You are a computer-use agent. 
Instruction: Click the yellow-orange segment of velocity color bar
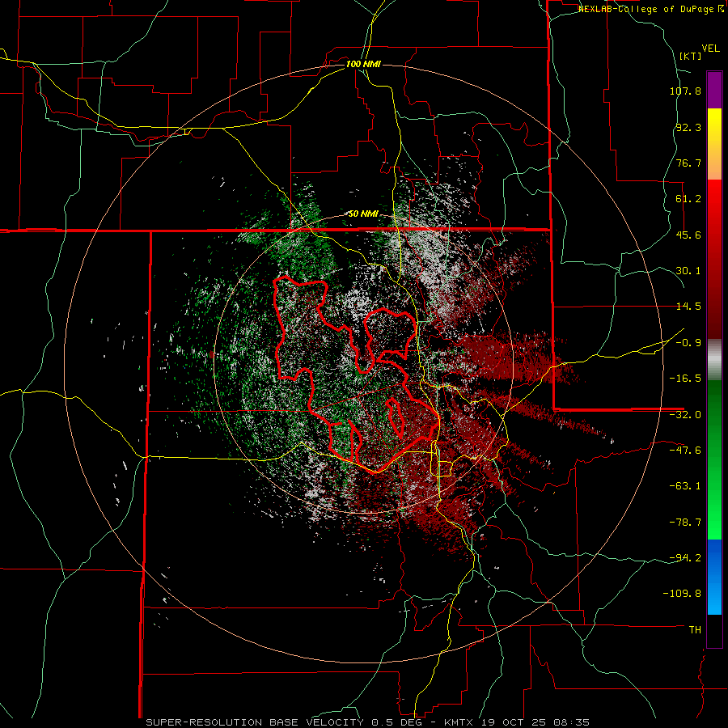714,144
